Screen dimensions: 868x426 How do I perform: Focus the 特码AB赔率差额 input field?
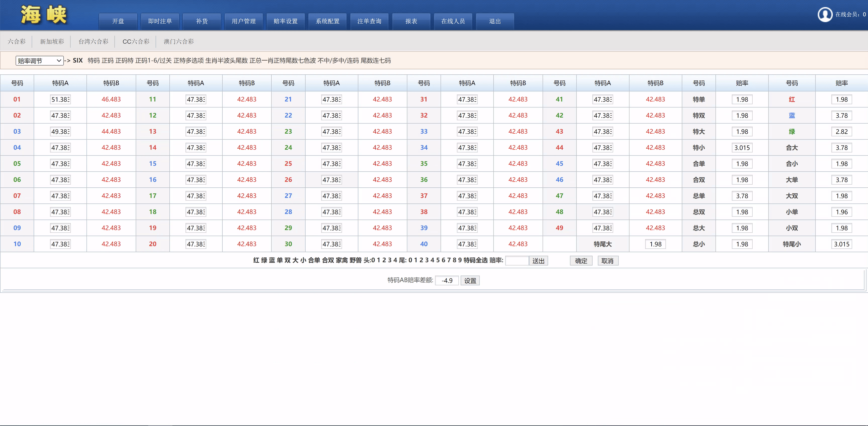[x=447, y=281]
